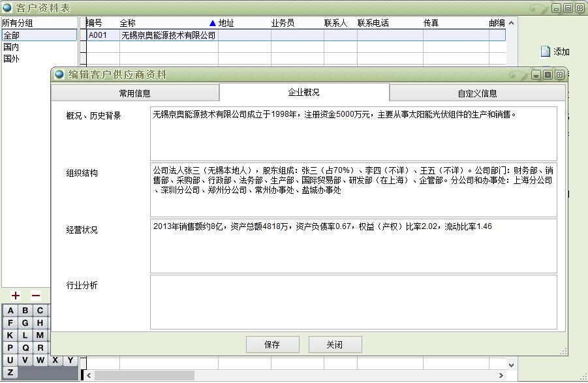Screen dimensions: 588x383
Task: Click the 保存 button
Action: (x=272, y=345)
